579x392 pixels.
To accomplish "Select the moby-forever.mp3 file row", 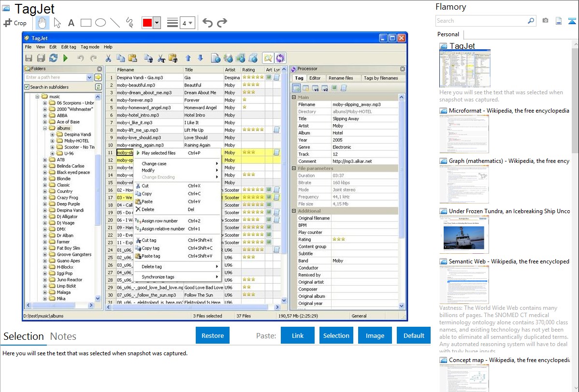I will tap(193, 100).
